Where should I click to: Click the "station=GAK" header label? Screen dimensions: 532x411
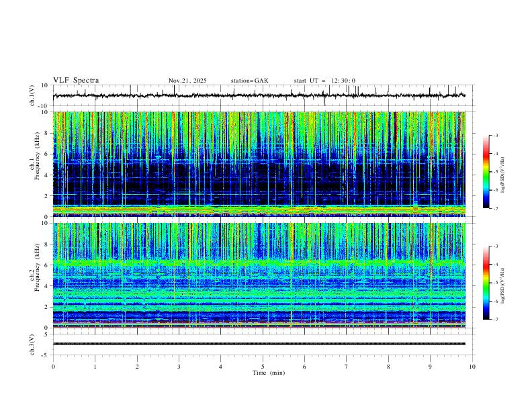tap(249, 81)
